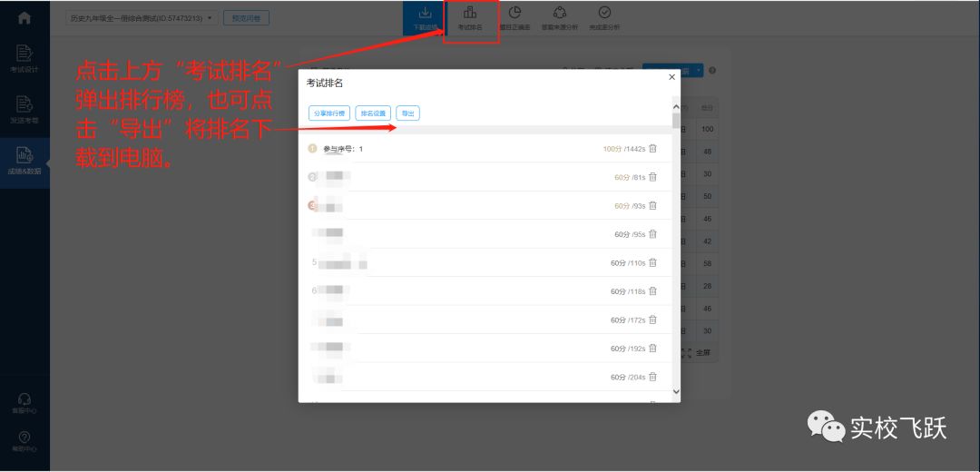This screenshot has width=980, height=472.
Task: Click the 考试排名 dialog title
Action: click(324, 84)
